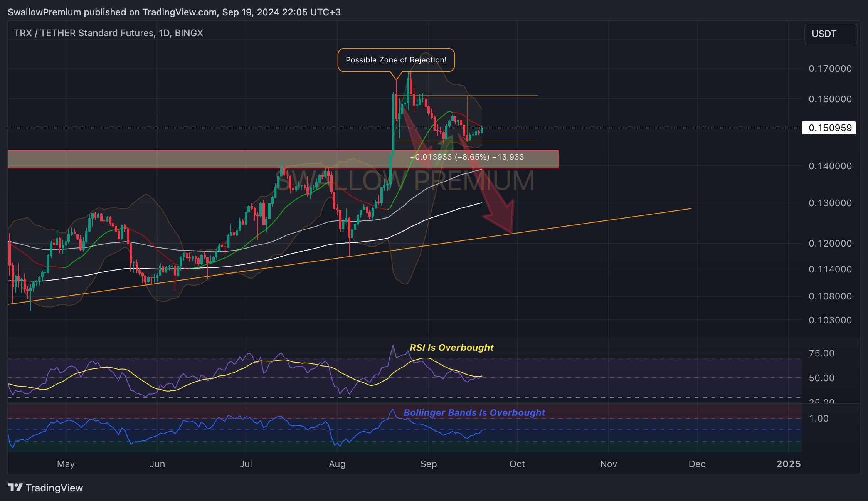Click the USDT currency button

831,34
